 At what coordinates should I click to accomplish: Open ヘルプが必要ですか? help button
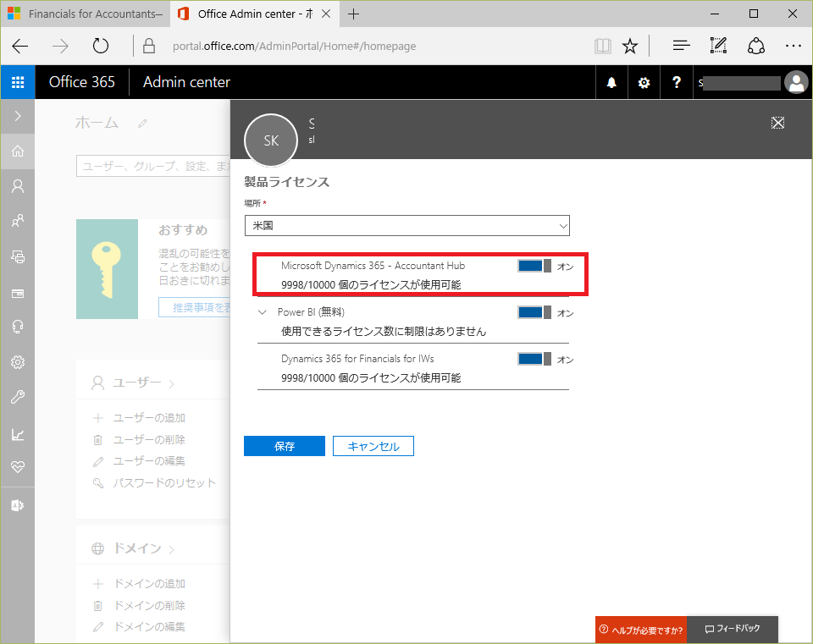641,630
